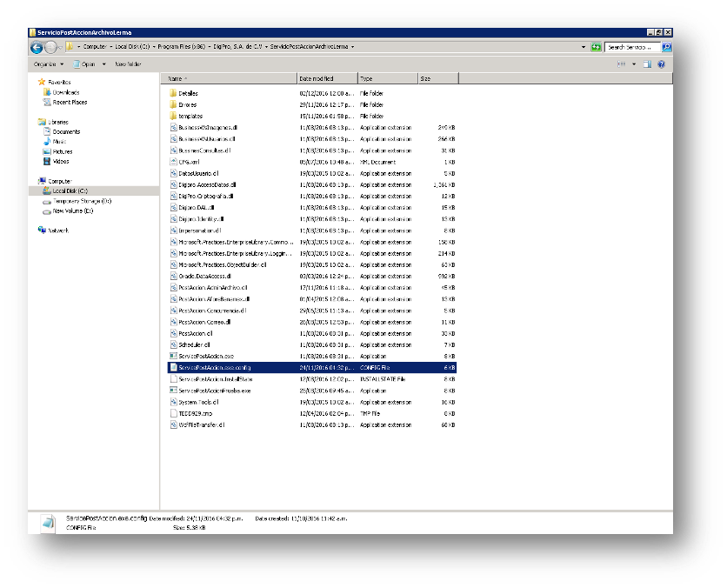The height and width of the screenshot is (588, 727).
Task: Select the Detalles folder icon
Action: [173, 93]
